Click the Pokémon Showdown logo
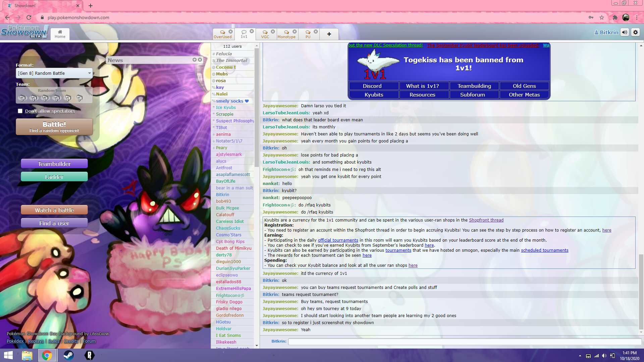 point(24,32)
